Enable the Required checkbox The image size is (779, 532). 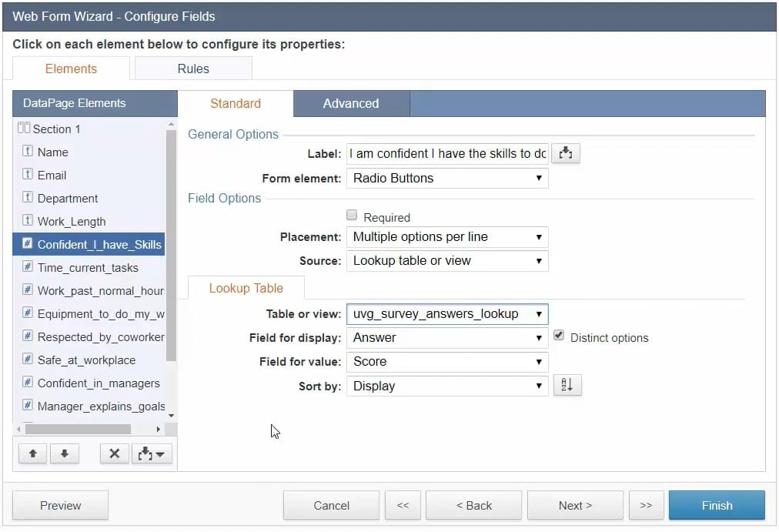click(352, 216)
